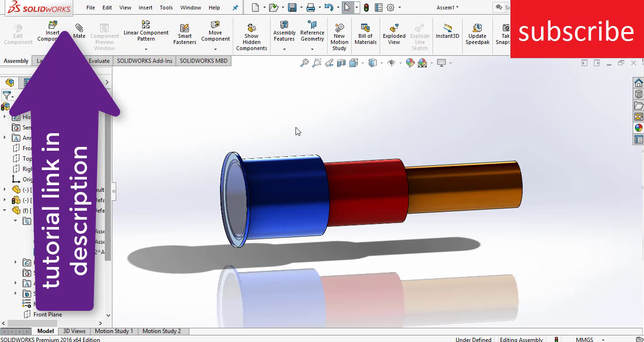Open Appearances color wheel tab in task pane
The height and width of the screenshot is (342, 644).
click(638, 128)
